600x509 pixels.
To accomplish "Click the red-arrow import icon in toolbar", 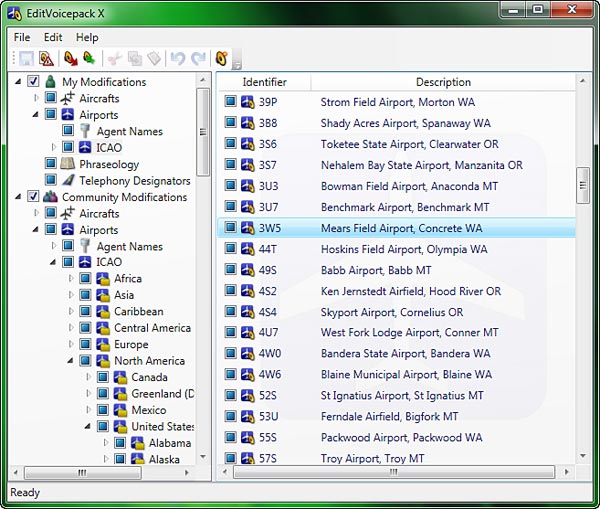I will point(71,59).
